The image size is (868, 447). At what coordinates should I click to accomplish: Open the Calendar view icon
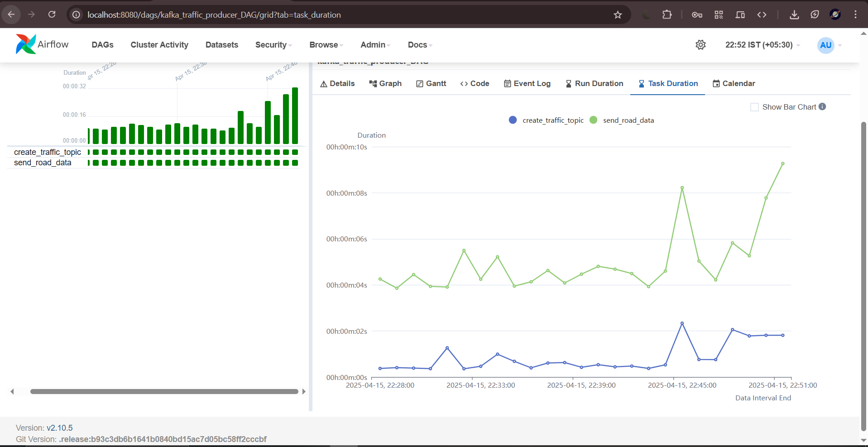pos(734,83)
